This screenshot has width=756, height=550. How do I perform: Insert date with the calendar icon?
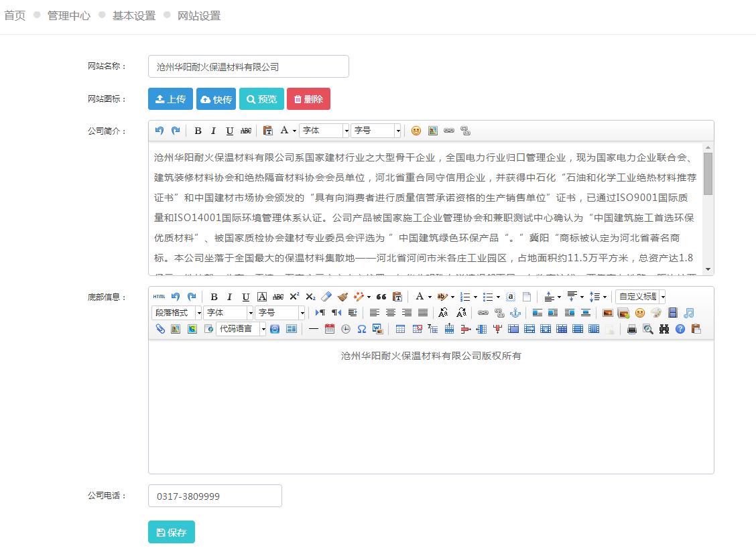pos(330,329)
